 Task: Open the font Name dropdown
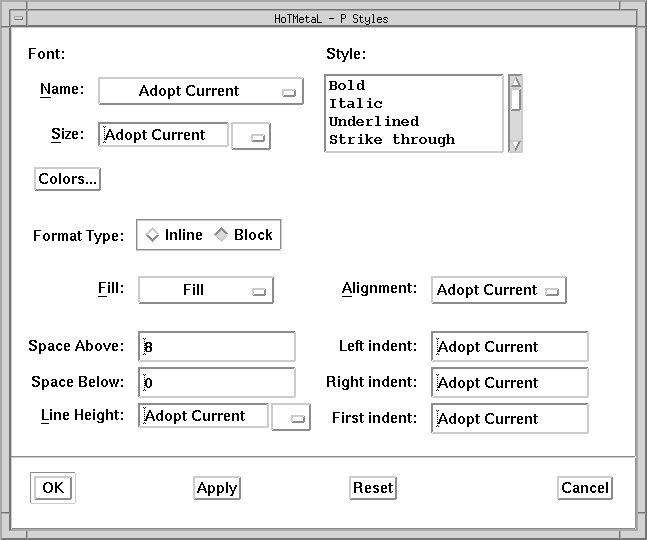click(x=200, y=91)
